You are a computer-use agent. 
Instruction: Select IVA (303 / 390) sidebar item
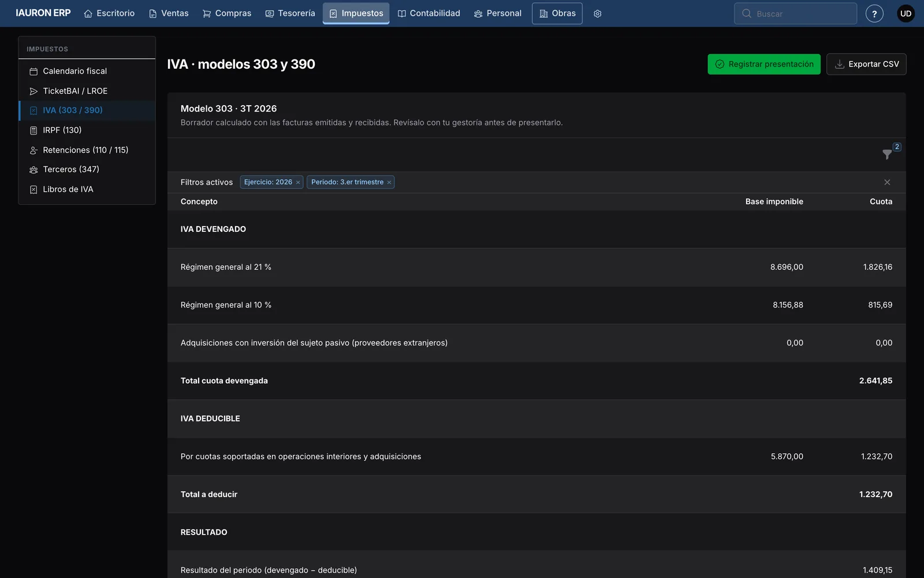(x=87, y=110)
